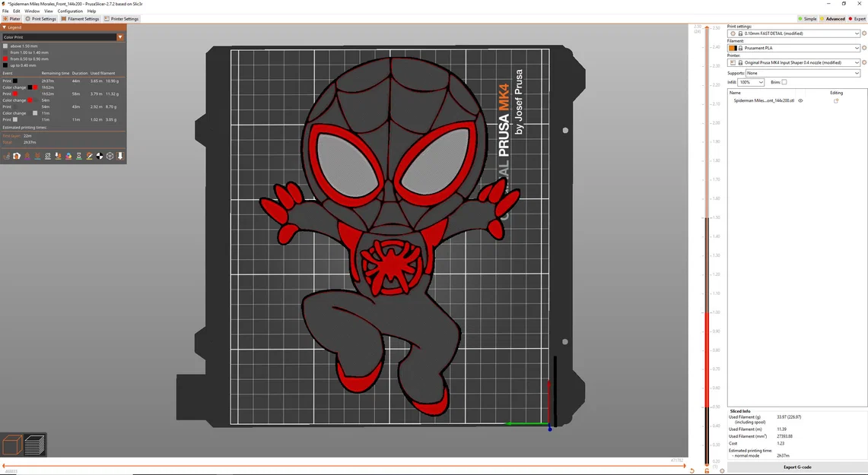Enable the Brim checkbox
The width and height of the screenshot is (868, 475).
click(784, 82)
